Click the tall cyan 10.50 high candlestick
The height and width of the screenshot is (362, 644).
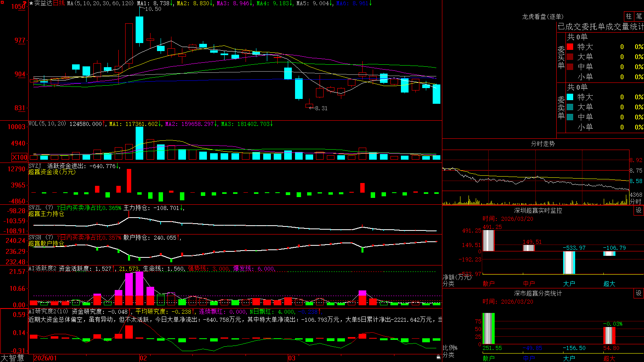[139, 29]
